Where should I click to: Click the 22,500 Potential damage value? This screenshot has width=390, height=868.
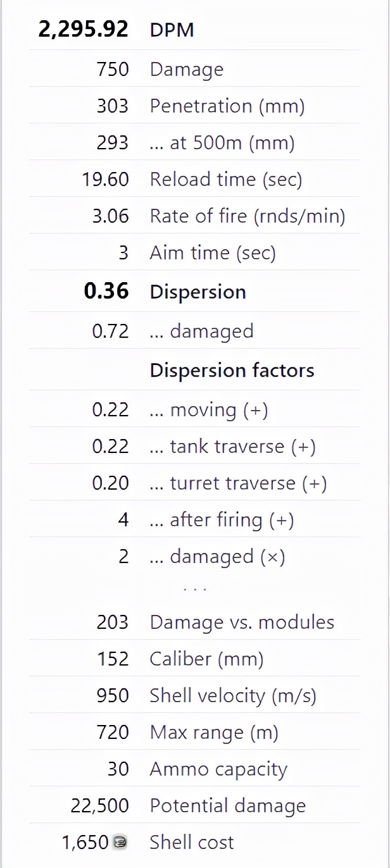coord(99,805)
